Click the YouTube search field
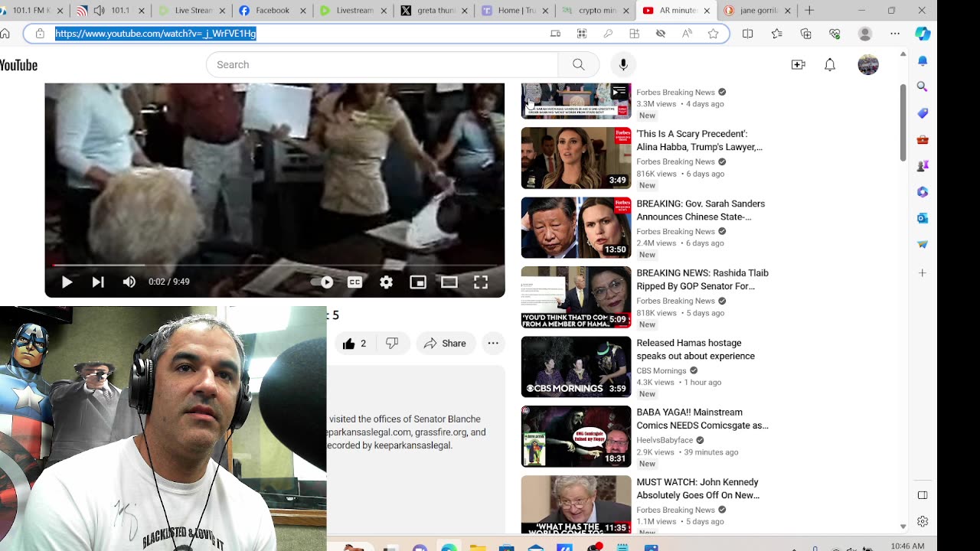 pos(382,64)
